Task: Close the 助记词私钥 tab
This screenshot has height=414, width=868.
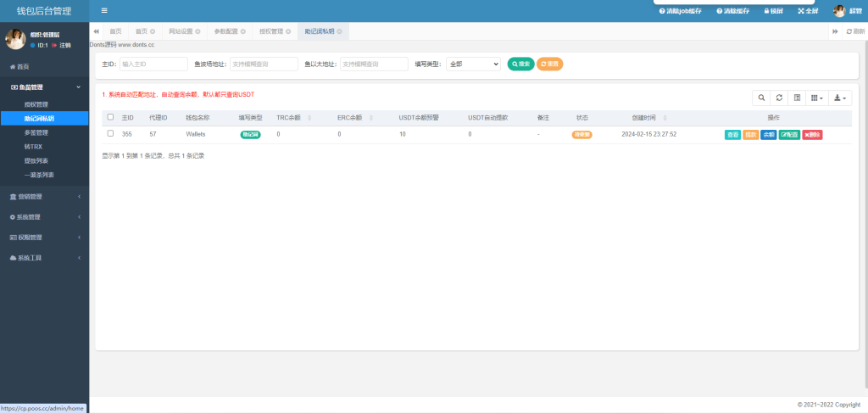Action: pos(339,31)
